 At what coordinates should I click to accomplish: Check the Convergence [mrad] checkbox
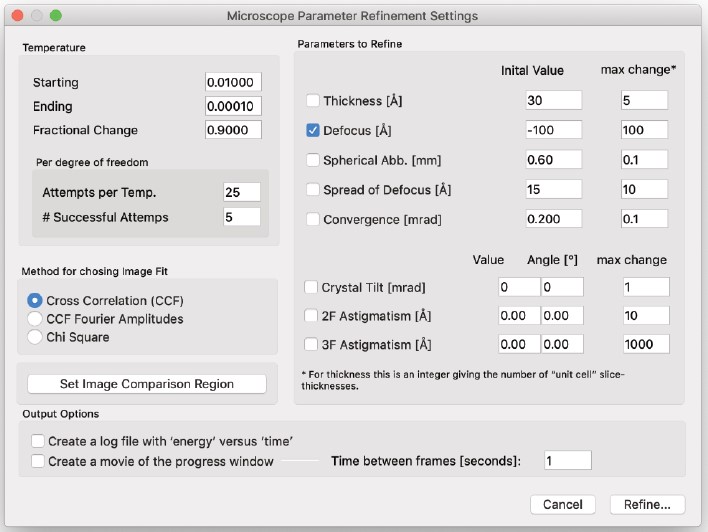point(313,219)
